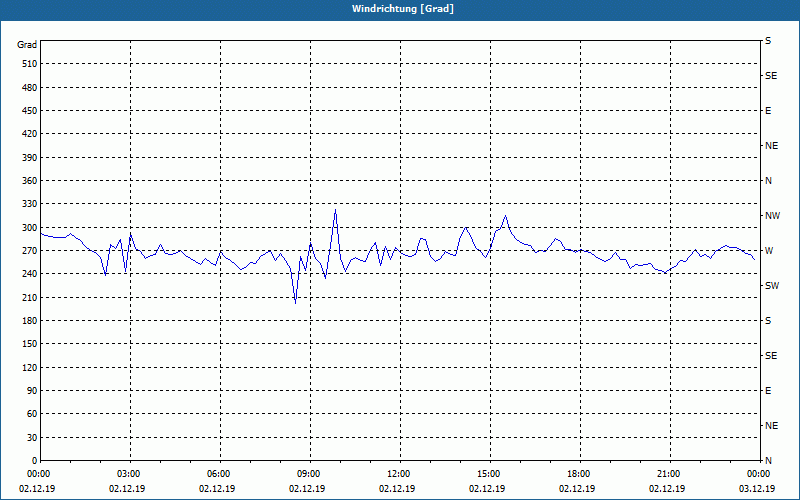Select the 120 y-axis label
This screenshot has height=500, width=800.
[x=30, y=367]
